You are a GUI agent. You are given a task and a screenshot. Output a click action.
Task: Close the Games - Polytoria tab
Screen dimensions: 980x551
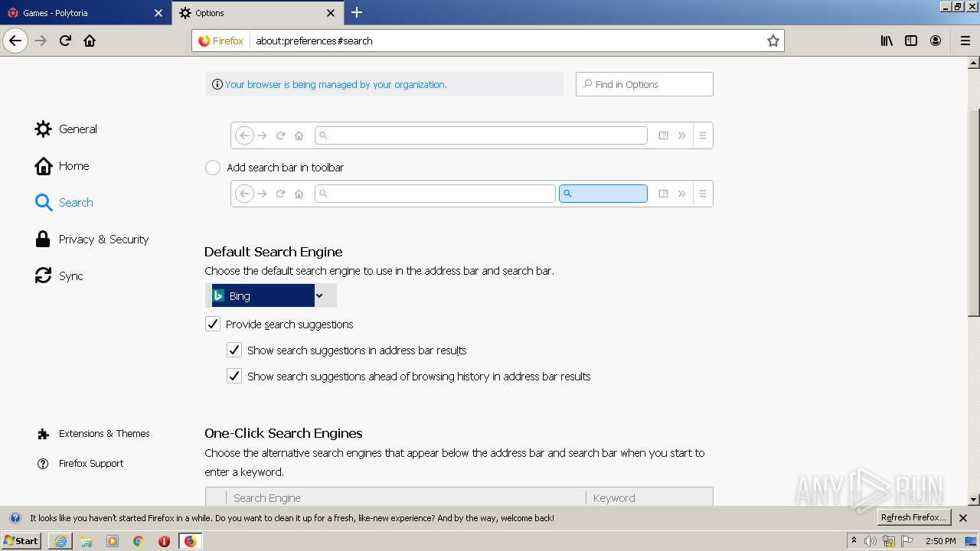coord(158,13)
